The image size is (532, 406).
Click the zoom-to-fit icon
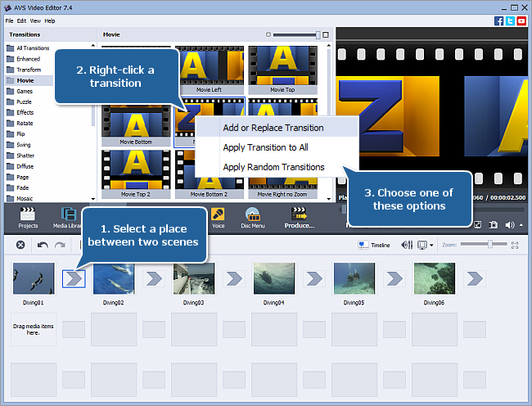pyautogui.click(x=515, y=245)
